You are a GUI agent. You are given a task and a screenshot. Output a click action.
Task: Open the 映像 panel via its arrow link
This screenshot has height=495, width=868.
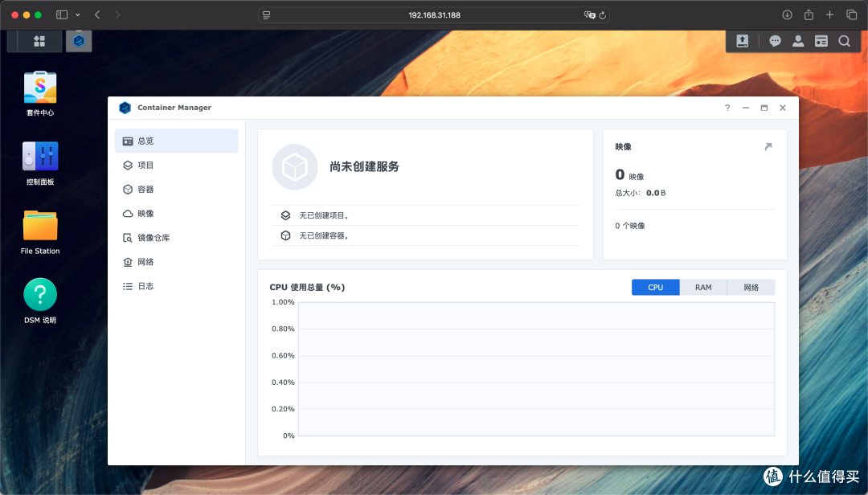768,146
